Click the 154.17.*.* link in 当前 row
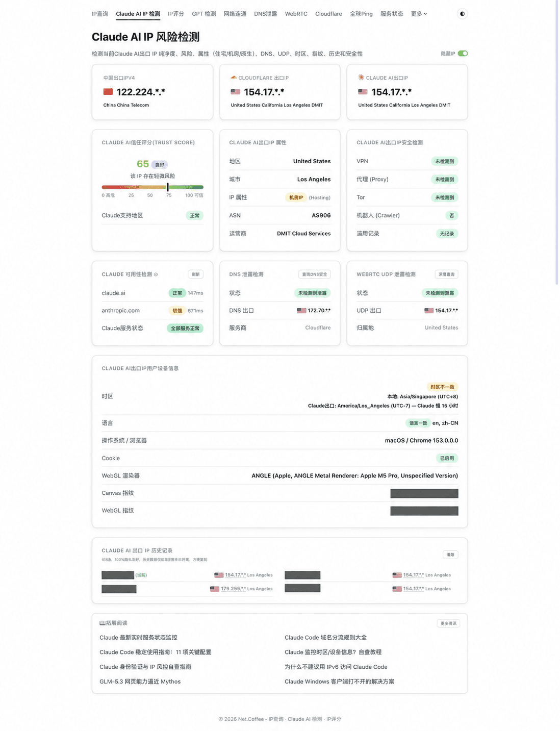560x731 pixels. click(235, 575)
